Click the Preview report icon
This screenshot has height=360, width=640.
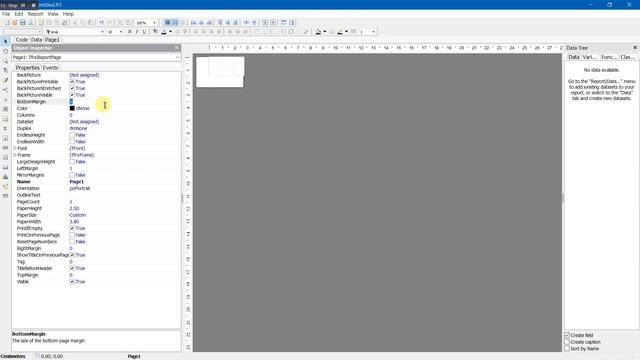click(x=30, y=22)
